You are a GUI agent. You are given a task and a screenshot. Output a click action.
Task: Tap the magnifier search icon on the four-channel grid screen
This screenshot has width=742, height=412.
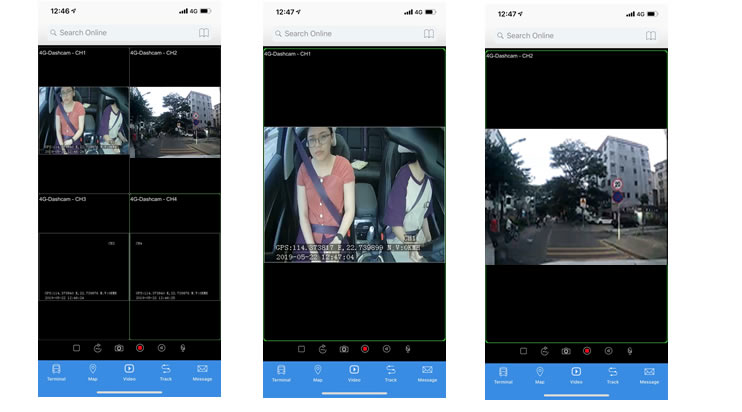pos(53,33)
